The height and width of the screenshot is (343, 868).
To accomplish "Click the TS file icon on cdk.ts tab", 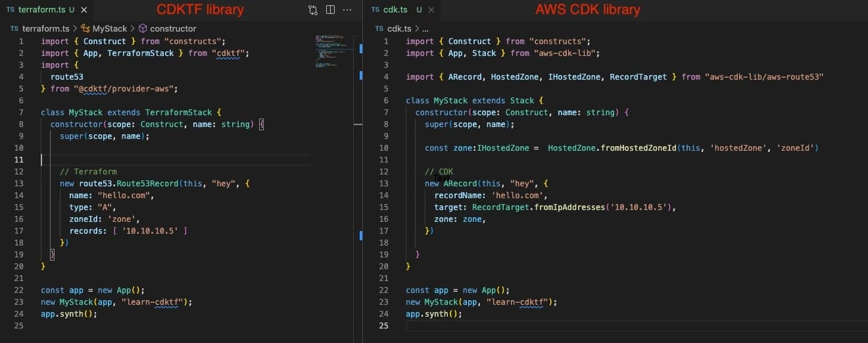I will (x=375, y=10).
